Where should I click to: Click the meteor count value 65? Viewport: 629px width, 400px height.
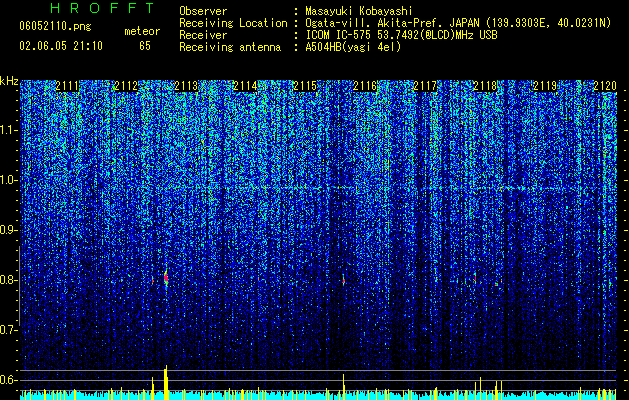click(x=145, y=46)
